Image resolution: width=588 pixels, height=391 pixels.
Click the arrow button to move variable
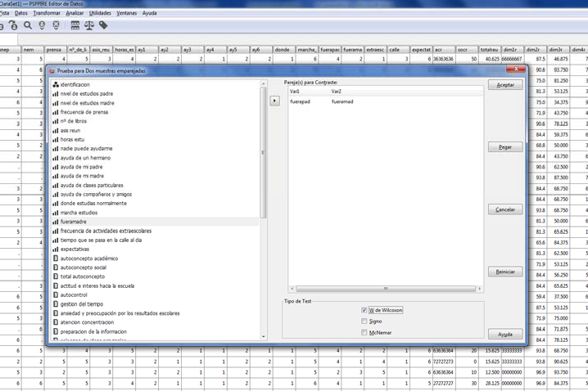[x=274, y=101]
